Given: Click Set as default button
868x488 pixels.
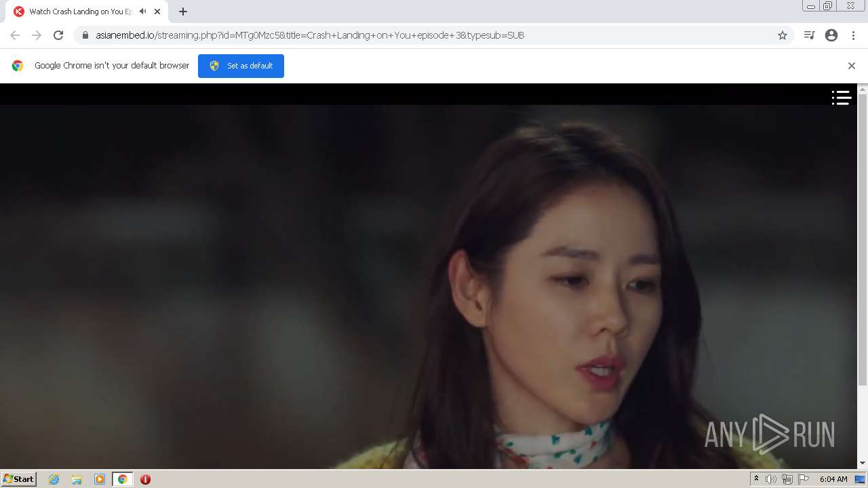Looking at the screenshot, I should (241, 66).
